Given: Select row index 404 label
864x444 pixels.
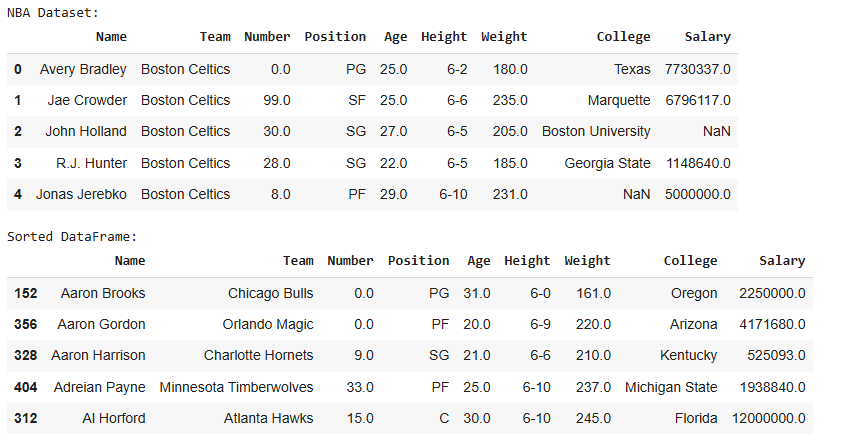Looking at the screenshot, I should 25,387.
